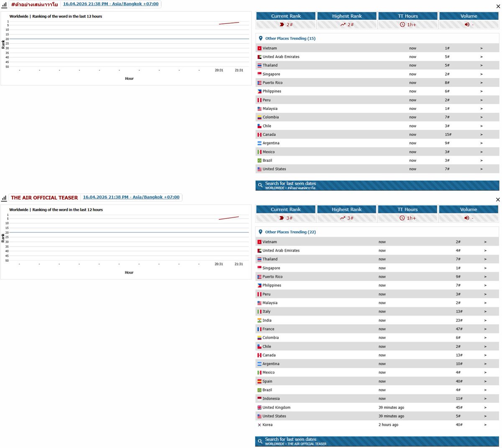Click the United Kingdom flag in the bottom list

tap(259, 407)
